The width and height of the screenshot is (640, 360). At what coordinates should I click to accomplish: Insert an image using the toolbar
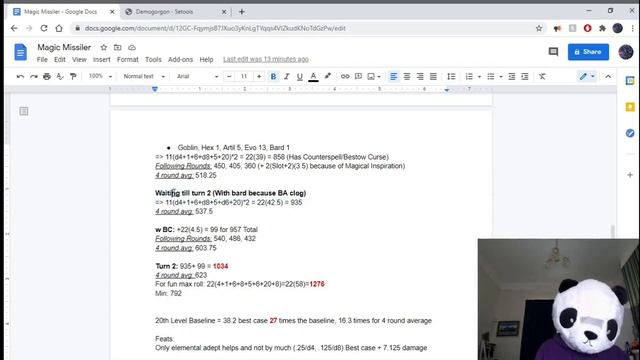click(x=371, y=76)
